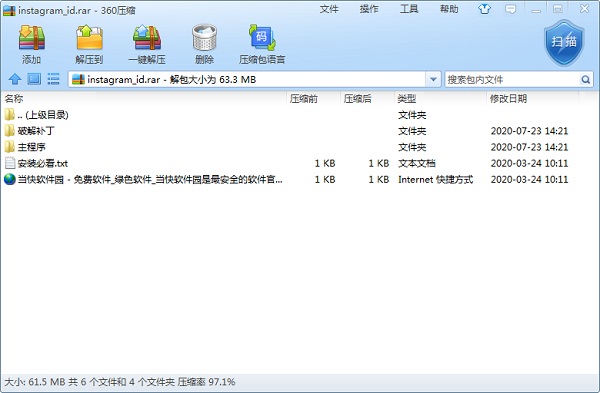This screenshot has width=600, height=393.
Task: Select the 主程序 folder icon
Action: [x=10, y=147]
